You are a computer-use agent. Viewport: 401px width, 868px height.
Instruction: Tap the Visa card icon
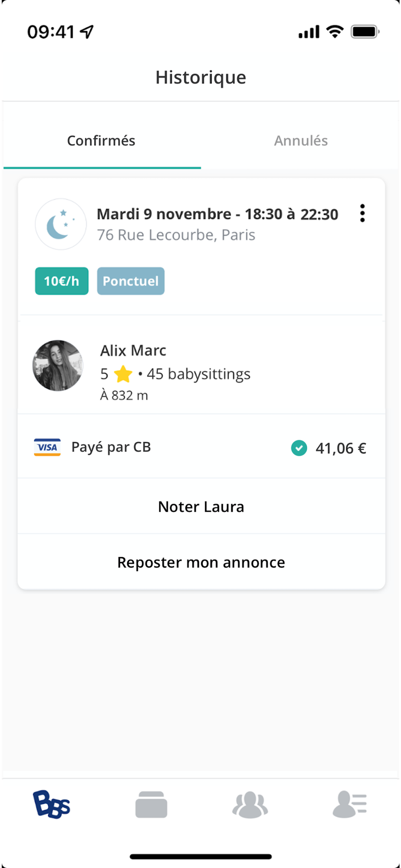coord(47,447)
